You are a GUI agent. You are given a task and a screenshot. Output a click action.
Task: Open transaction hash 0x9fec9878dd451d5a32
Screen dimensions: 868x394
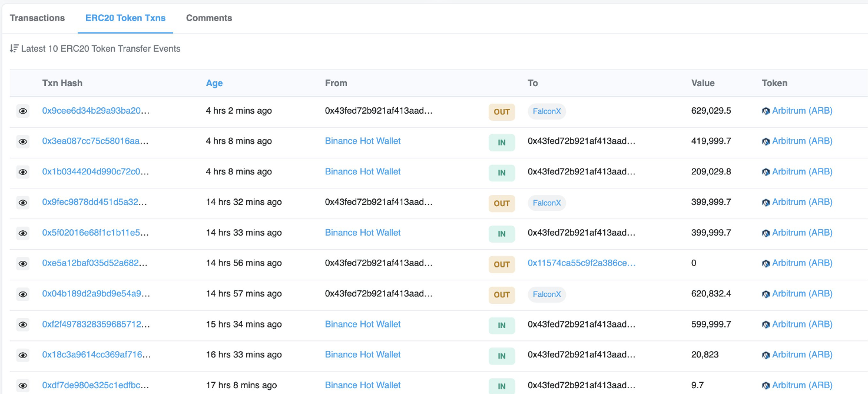click(x=96, y=202)
